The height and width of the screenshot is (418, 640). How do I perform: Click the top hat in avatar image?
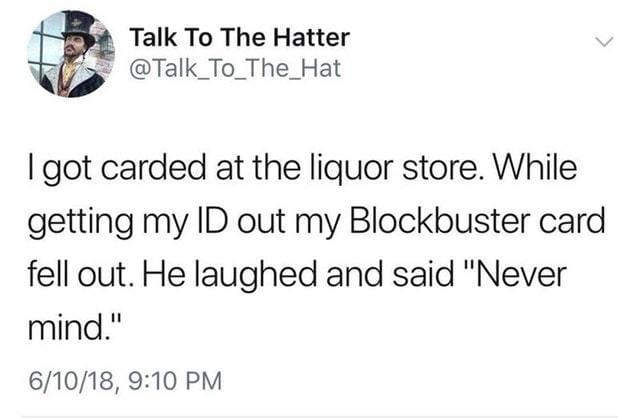click(78, 28)
